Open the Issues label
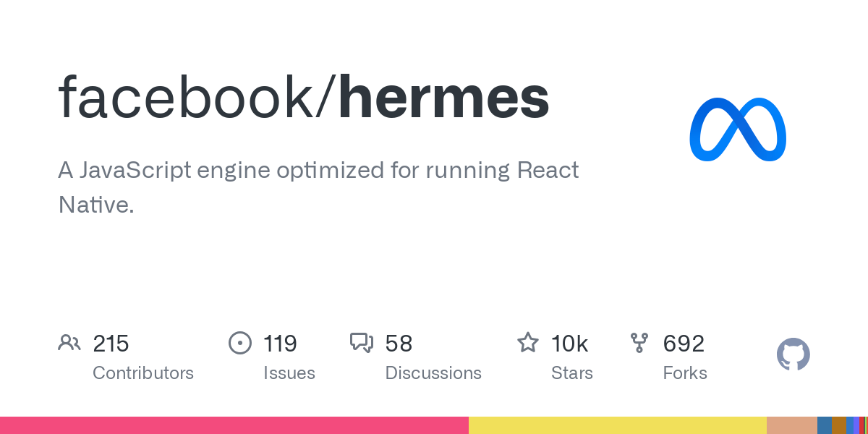This screenshot has width=868, height=434. click(289, 373)
